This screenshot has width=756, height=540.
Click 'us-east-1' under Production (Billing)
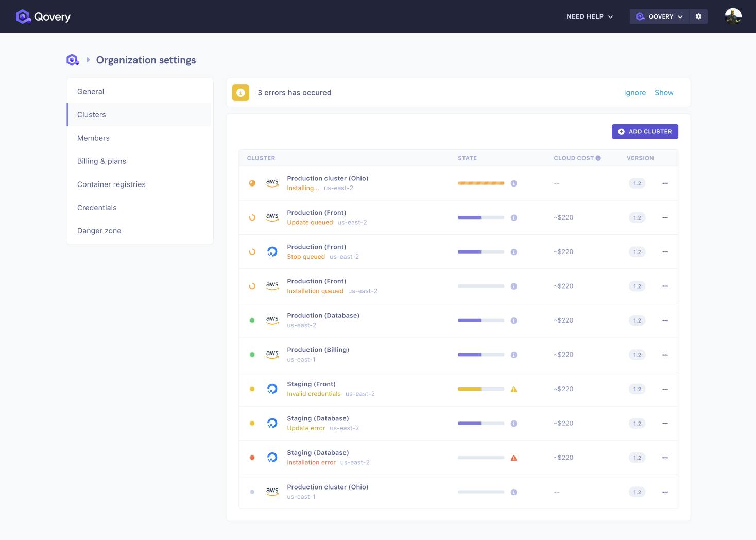pos(301,360)
